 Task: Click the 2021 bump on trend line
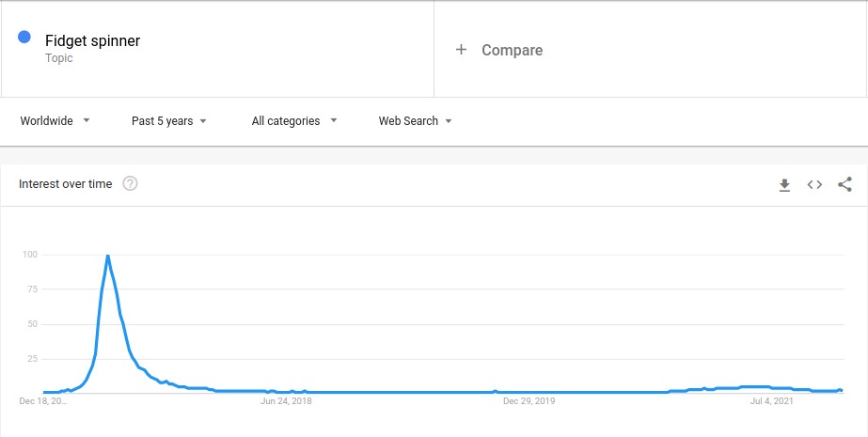[x=753, y=387]
